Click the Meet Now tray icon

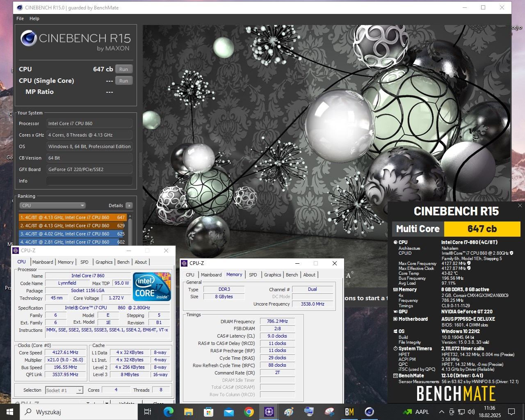[451, 412]
